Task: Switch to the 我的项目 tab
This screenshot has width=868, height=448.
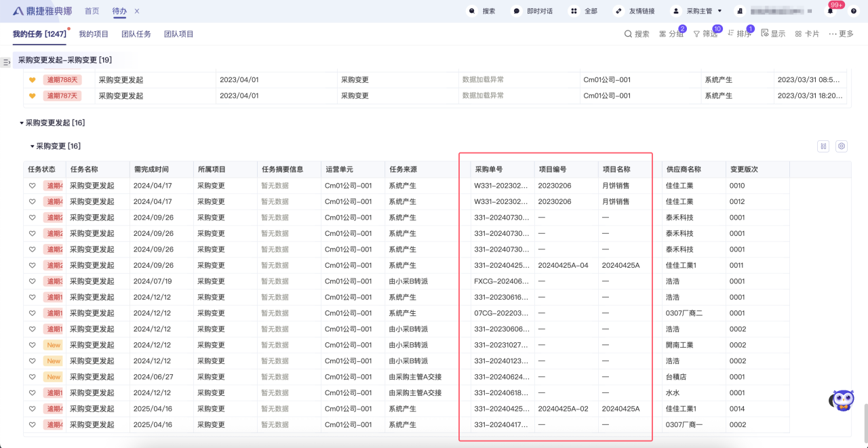Action: 94,34
